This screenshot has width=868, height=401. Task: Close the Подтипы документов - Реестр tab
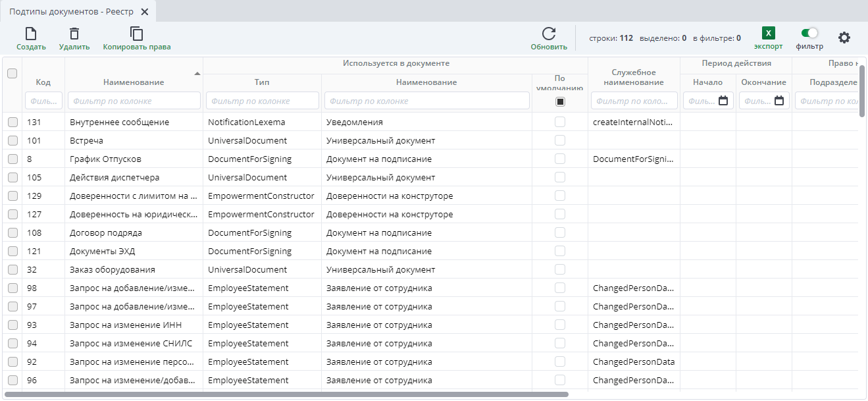145,12
